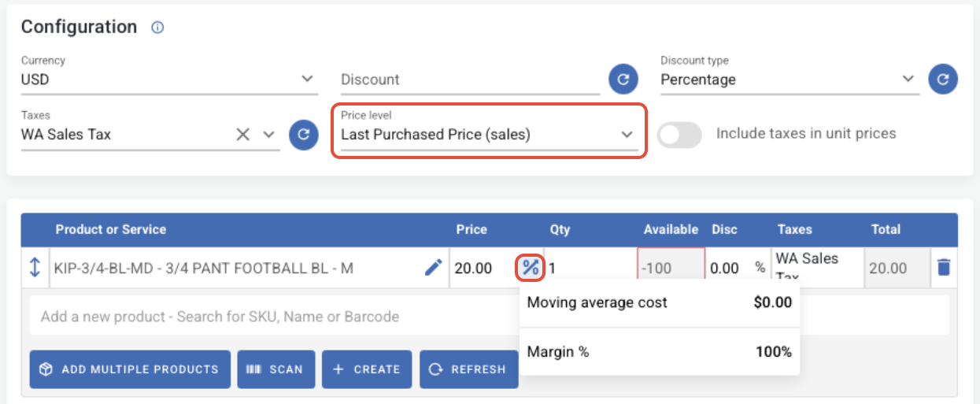Click the refresh icon beside Discount field
980x404 pixels.
point(623,79)
